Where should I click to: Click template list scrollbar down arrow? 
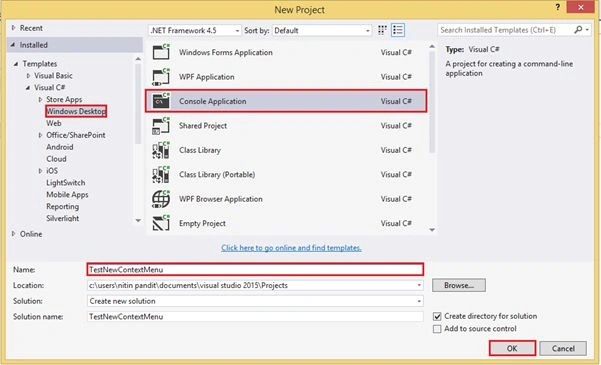(432, 230)
